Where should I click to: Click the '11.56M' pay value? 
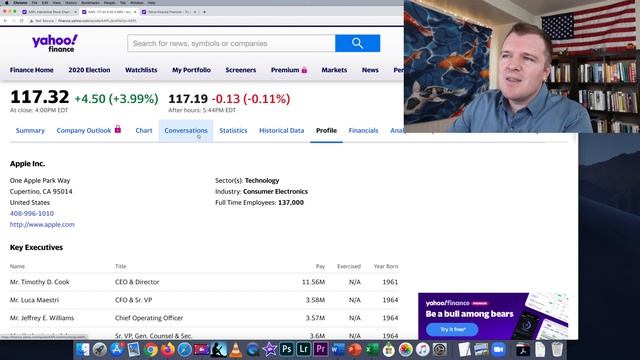[x=313, y=282]
